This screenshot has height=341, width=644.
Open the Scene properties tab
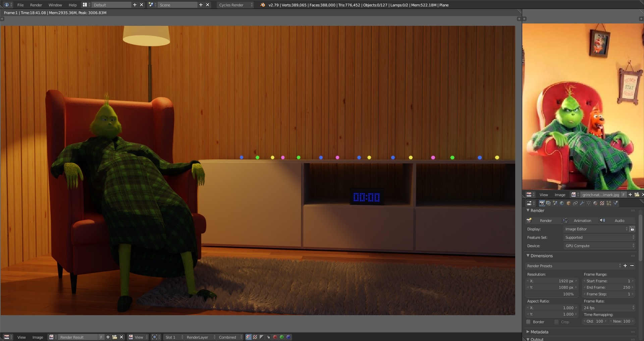point(555,203)
